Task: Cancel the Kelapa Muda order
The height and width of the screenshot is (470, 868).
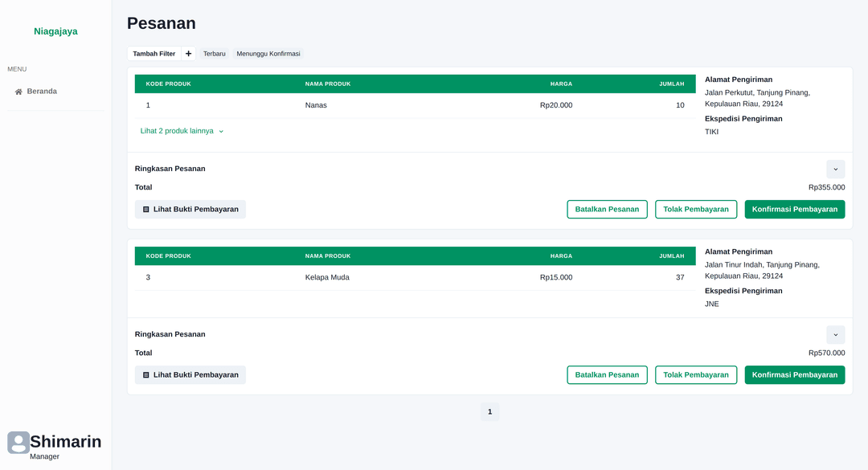Action: coord(607,375)
